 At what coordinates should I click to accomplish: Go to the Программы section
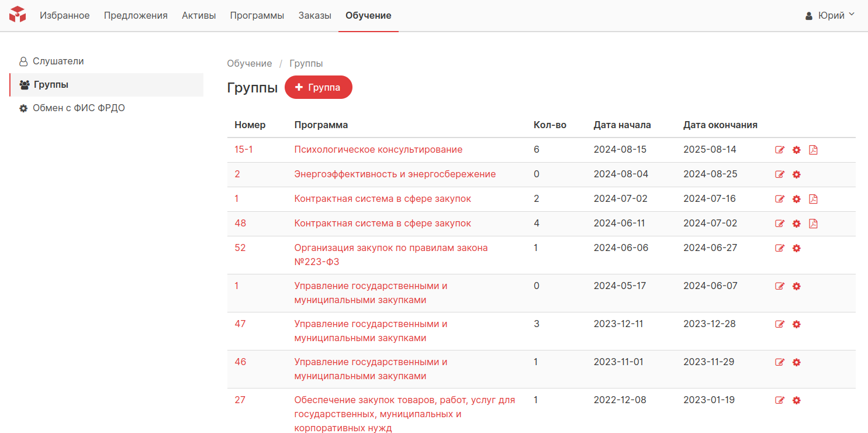tap(257, 16)
